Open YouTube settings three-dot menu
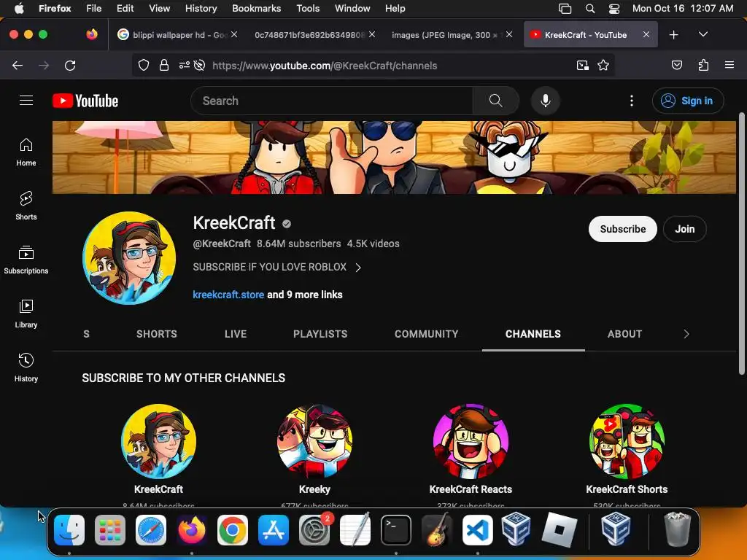This screenshot has width=747, height=560. pos(632,101)
